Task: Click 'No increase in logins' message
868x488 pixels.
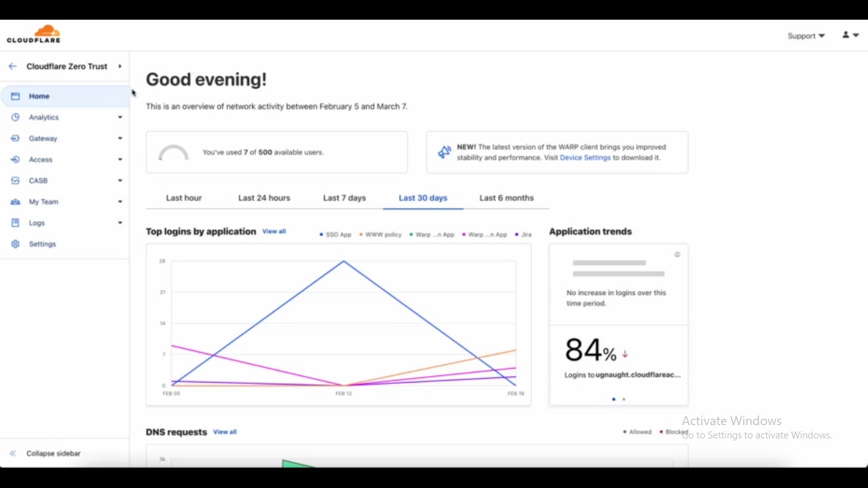Action: coord(616,298)
